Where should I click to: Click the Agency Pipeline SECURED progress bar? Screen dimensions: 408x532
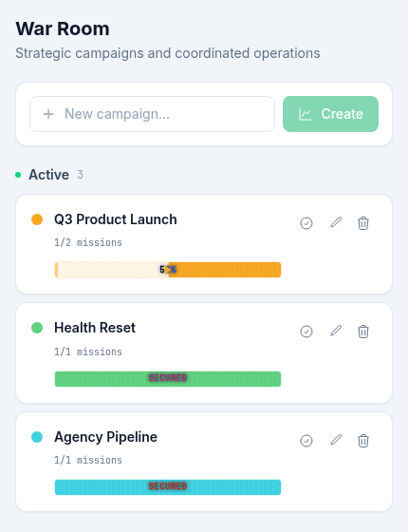(x=168, y=487)
